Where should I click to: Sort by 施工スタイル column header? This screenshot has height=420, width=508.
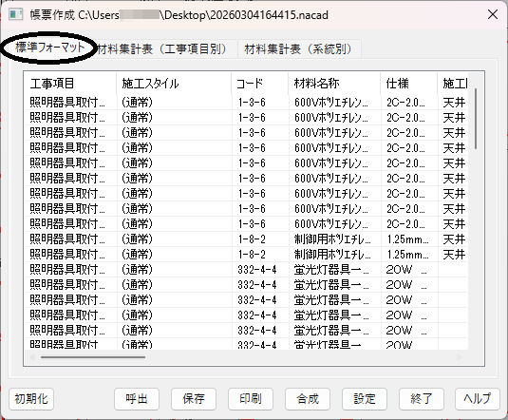174,84
